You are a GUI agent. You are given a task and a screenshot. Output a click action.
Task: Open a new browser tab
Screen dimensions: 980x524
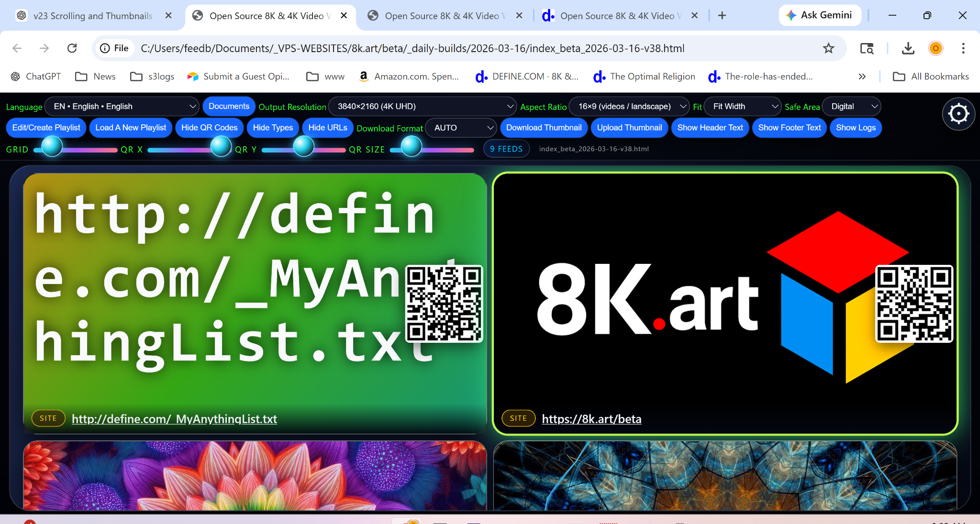point(722,16)
